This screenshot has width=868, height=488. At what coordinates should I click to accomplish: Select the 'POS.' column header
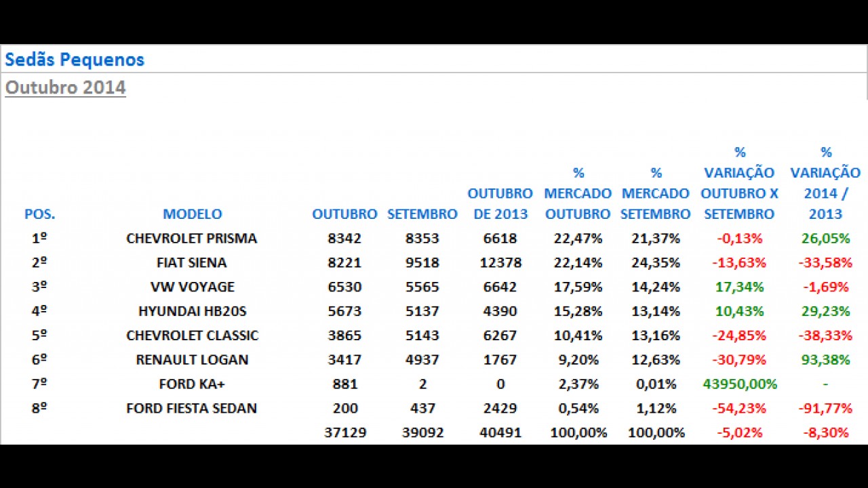tap(40, 214)
